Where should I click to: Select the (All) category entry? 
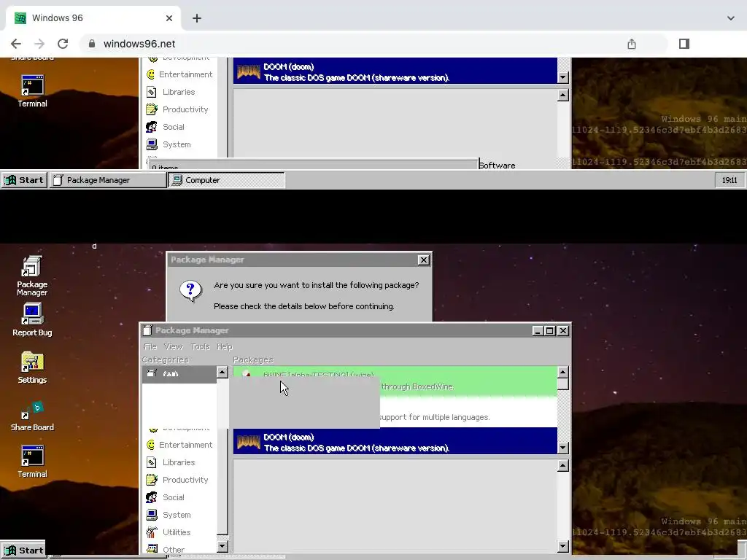tap(179, 374)
